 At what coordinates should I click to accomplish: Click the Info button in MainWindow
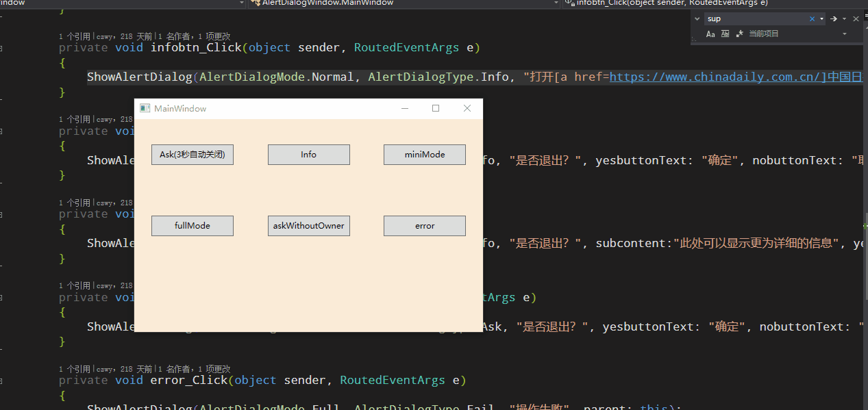click(x=308, y=155)
